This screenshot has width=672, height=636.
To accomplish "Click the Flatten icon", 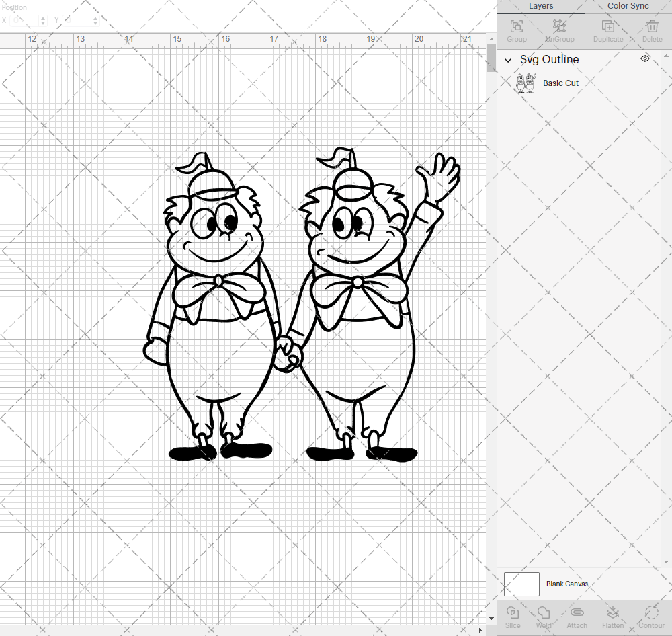I will pos(612,612).
